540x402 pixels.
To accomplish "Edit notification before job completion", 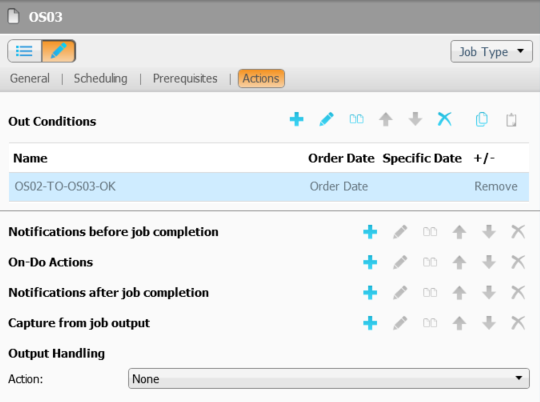I will point(400,232).
